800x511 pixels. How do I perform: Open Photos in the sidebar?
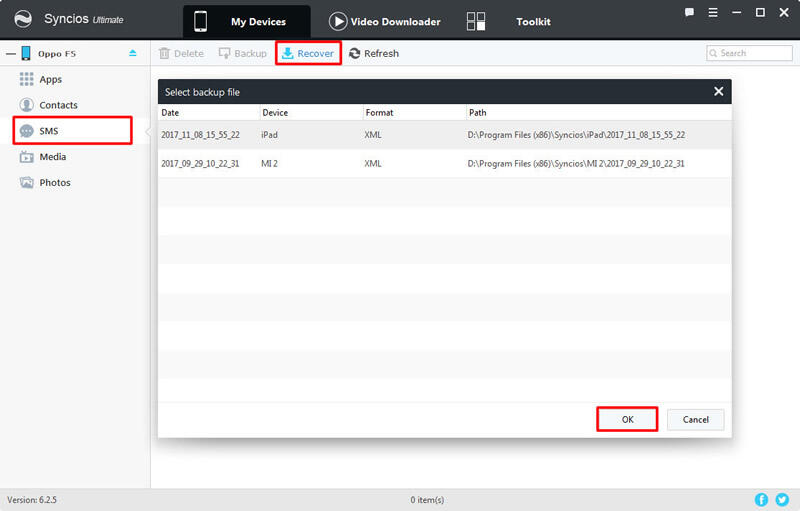click(x=55, y=183)
